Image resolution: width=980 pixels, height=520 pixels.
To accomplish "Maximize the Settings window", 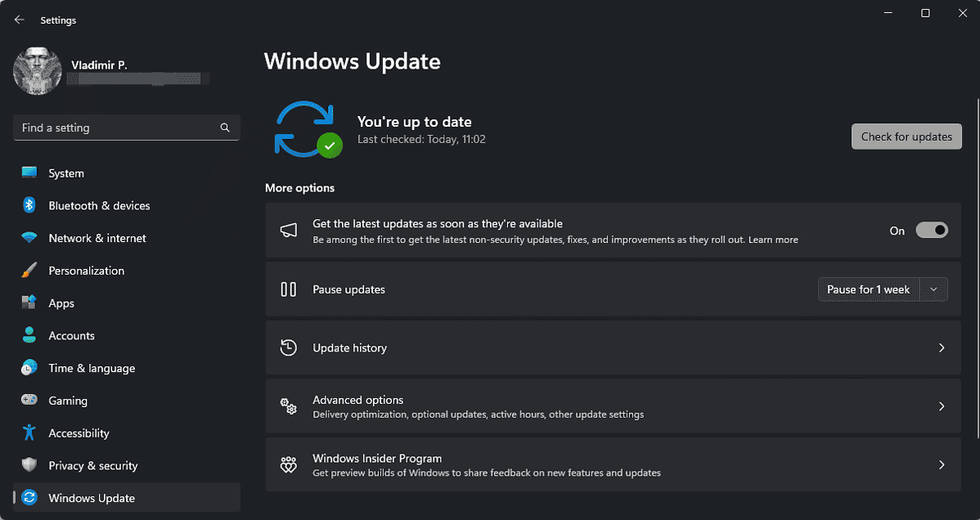I will 926,13.
